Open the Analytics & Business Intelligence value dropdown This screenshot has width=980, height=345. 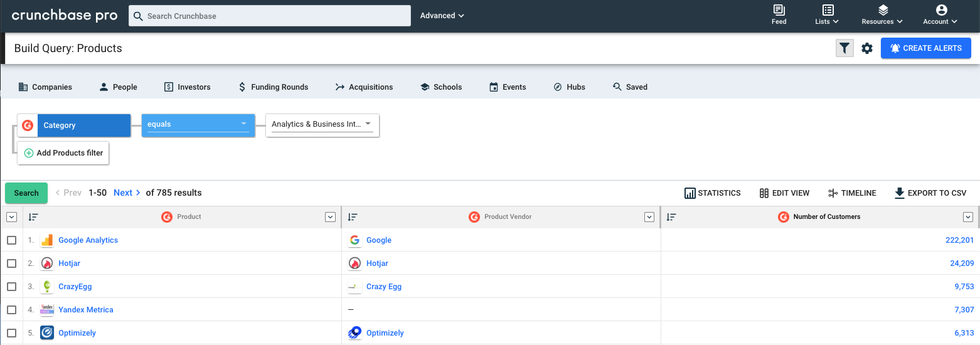click(322, 125)
